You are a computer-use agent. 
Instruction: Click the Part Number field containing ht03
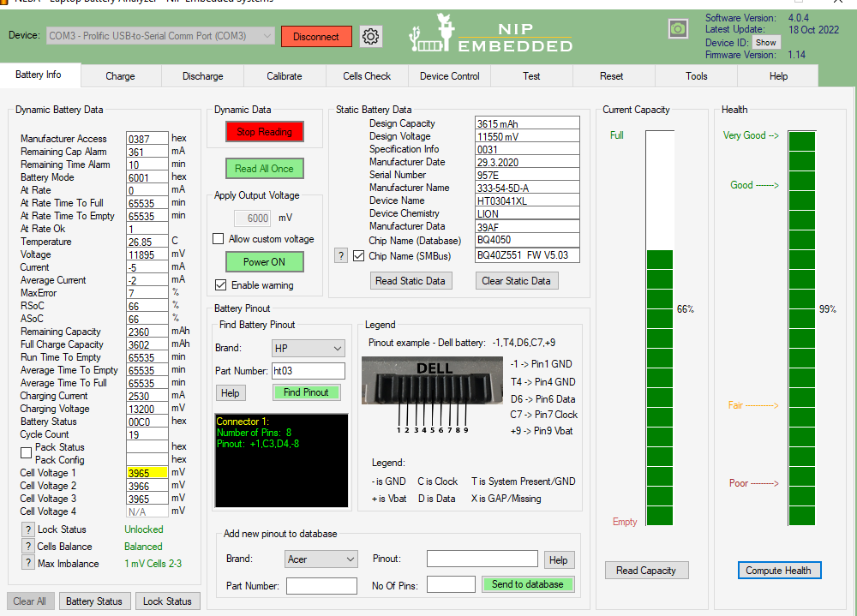click(308, 371)
